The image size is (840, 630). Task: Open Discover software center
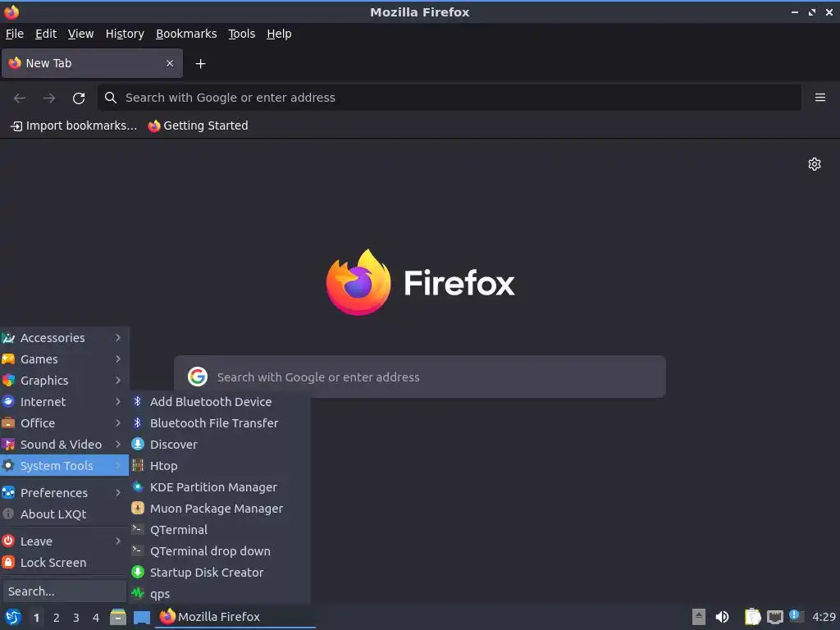coord(220,445)
